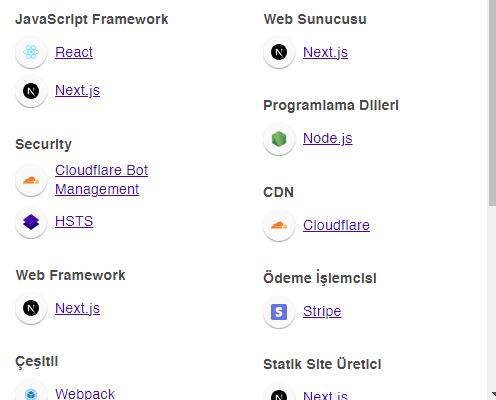Open Next.js link under JavaScript Framework
496x400 pixels.
click(77, 90)
